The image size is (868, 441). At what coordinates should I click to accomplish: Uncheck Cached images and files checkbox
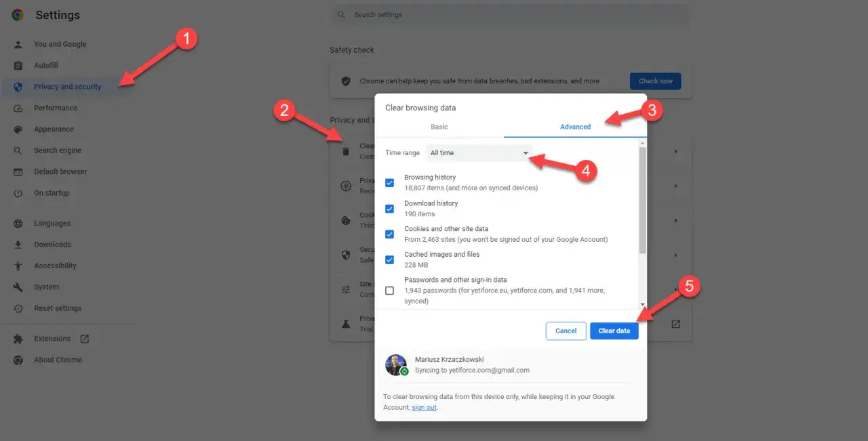(x=390, y=259)
